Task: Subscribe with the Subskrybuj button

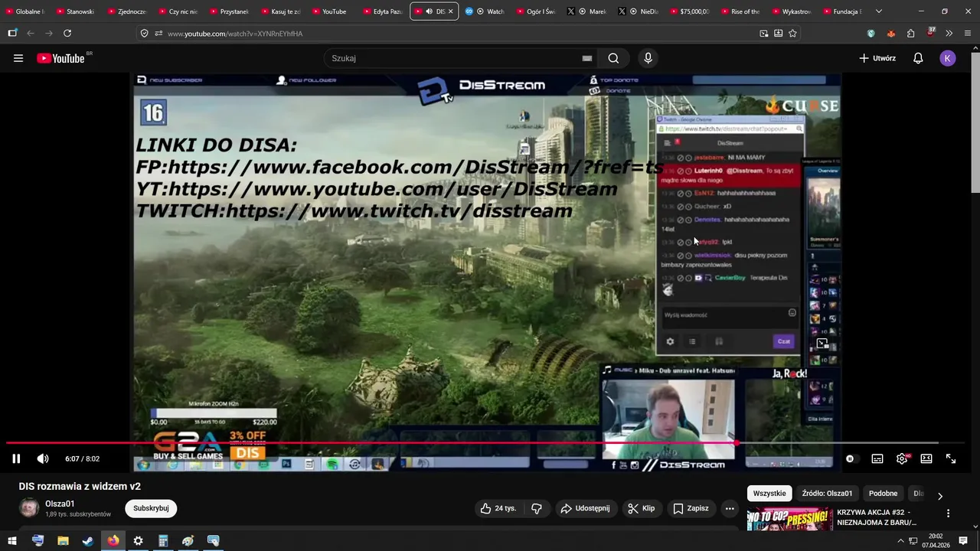Action: coord(151,508)
